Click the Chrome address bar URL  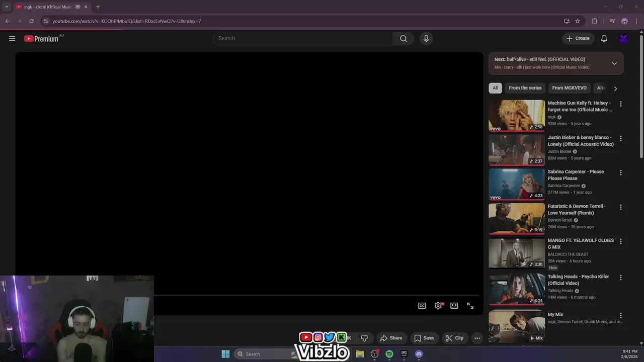tap(127, 21)
